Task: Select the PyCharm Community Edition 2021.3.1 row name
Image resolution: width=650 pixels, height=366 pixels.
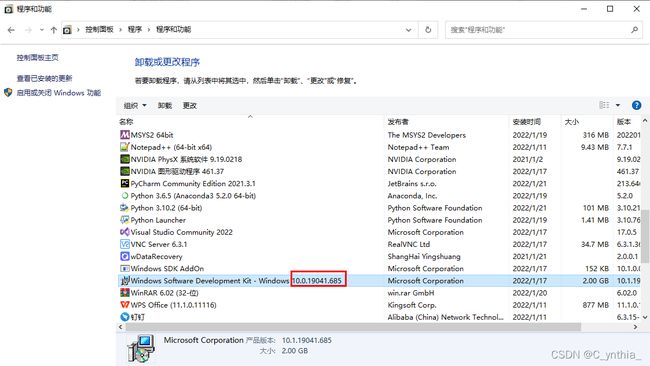Action: click(193, 183)
